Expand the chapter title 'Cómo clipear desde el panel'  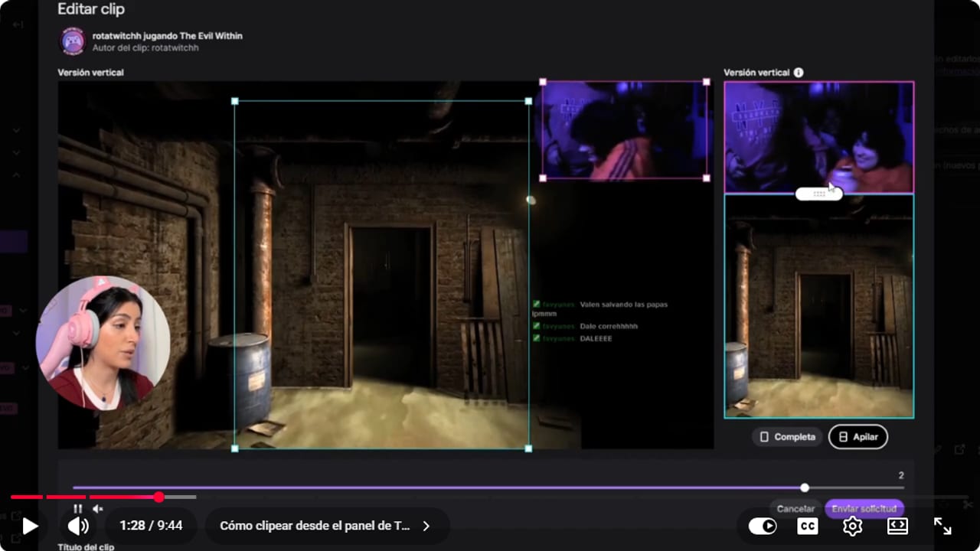(325, 526)
